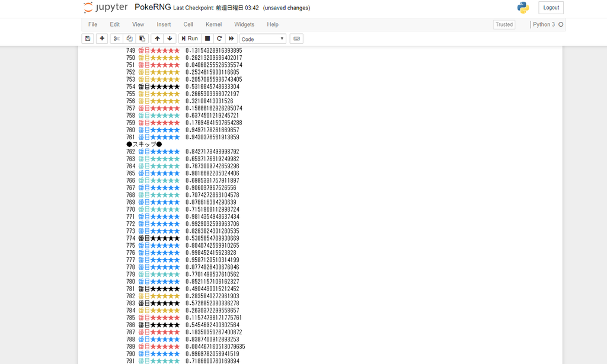Open the Edit menu
This screenshot has width=607, height=364.
click(x=114, y=24)
